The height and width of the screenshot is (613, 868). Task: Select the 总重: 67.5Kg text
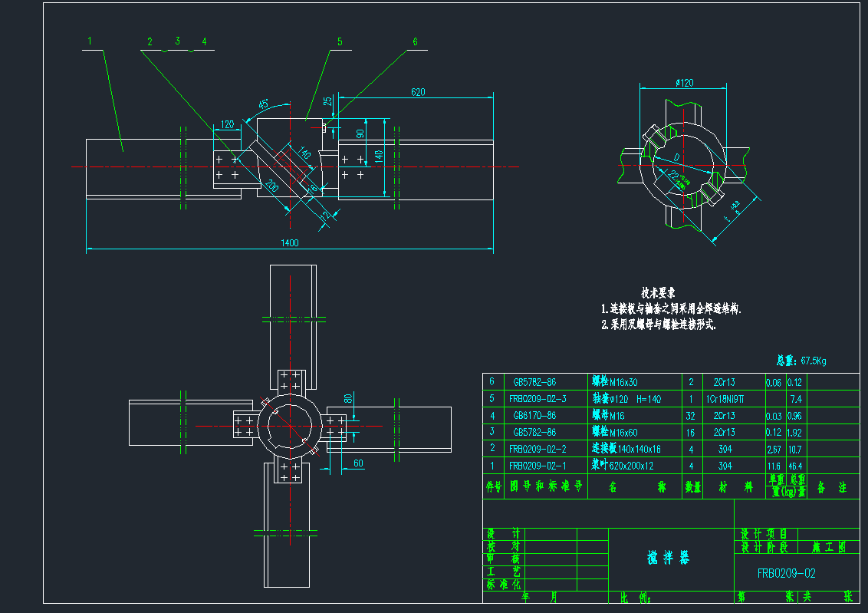tap(801, 361)
